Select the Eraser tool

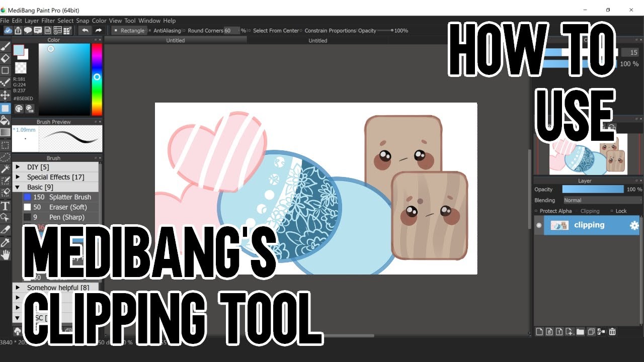click(5, 58)
